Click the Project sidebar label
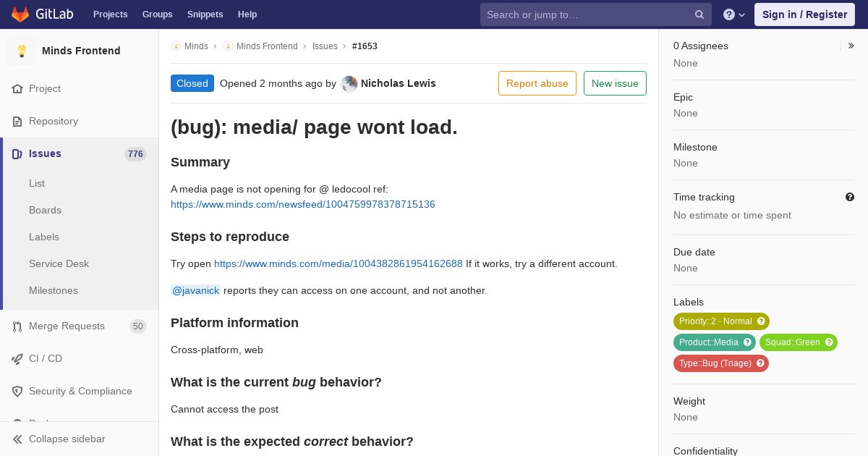Screen dimensions: 868x456 point(45,88)
